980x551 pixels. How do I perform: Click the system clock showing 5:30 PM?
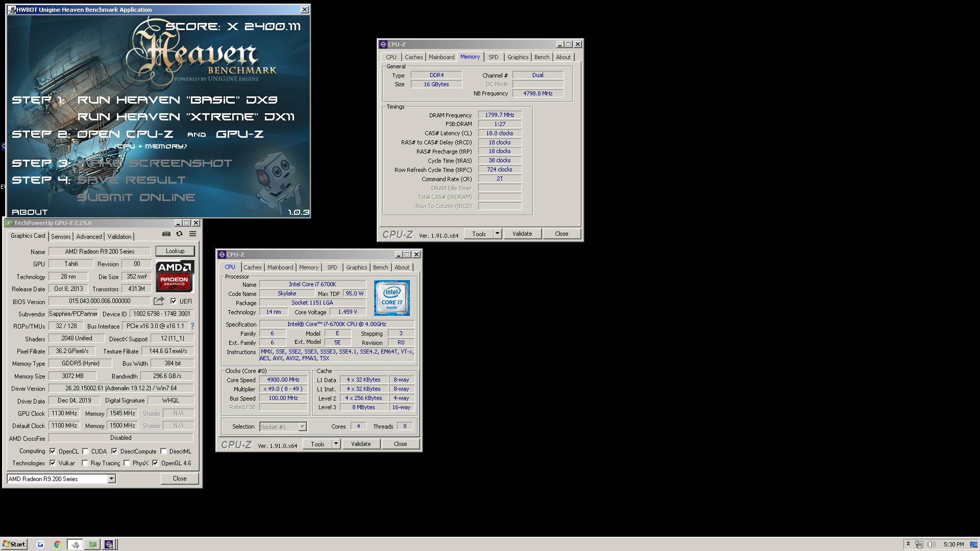[x=953, y=544]
